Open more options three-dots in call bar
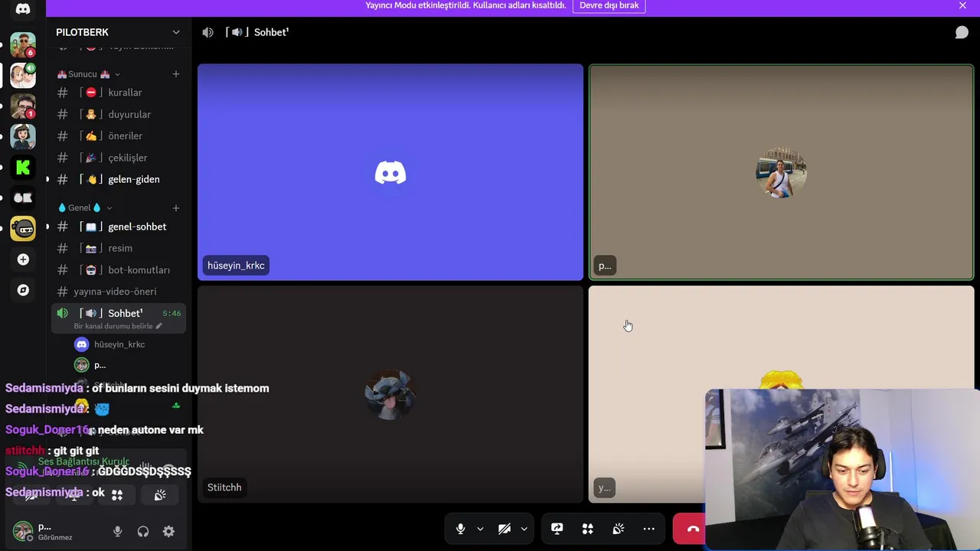Image resolution: width=980 pixels, height=551 pixels. click(x=649, y=529)
